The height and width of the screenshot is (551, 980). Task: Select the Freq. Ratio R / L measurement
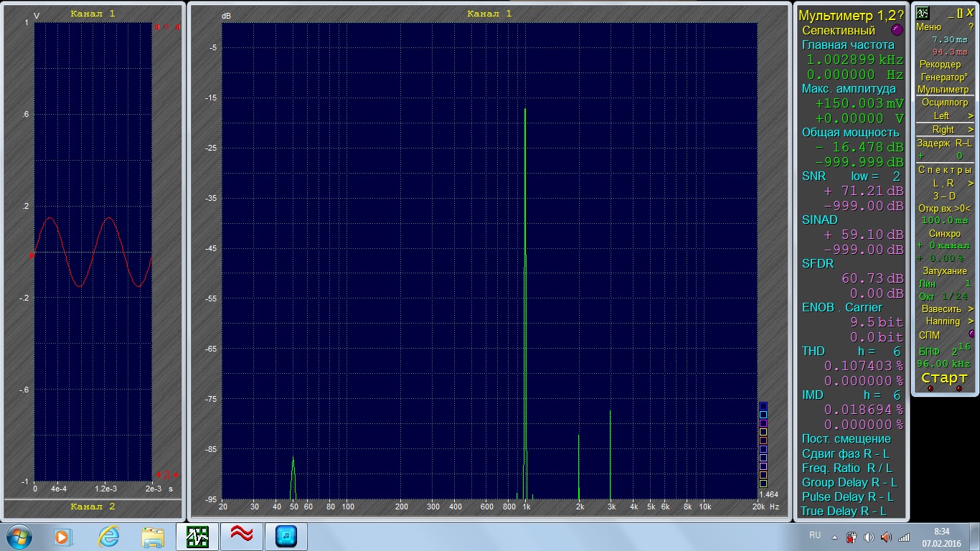pos(847,468)
